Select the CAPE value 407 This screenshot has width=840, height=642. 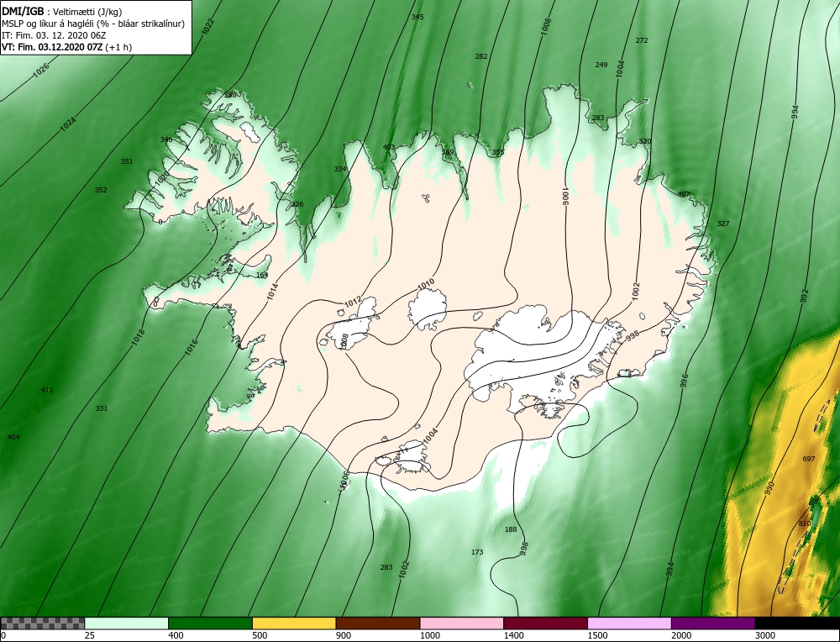pyautogui.click(x=684, y=194)
